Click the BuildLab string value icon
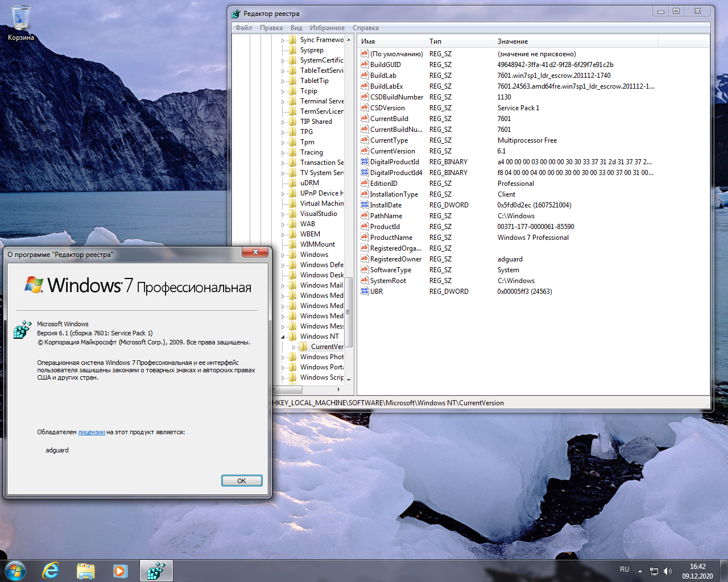This screenshot has height=582, width=728. (365, 75)
